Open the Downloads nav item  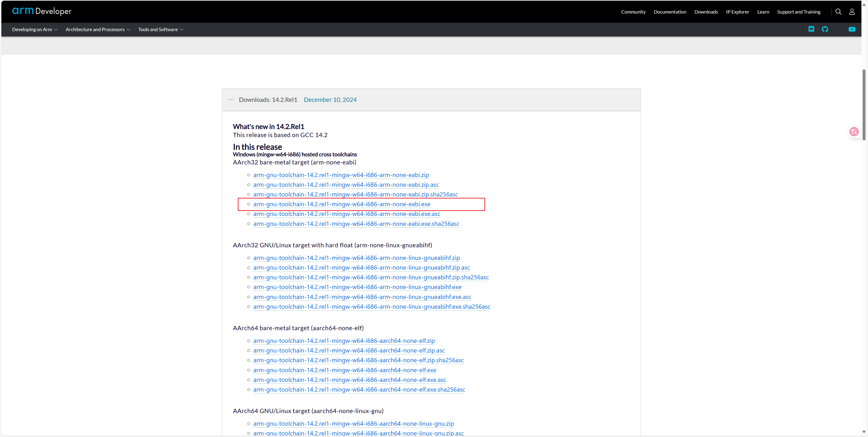click(706, 12)
